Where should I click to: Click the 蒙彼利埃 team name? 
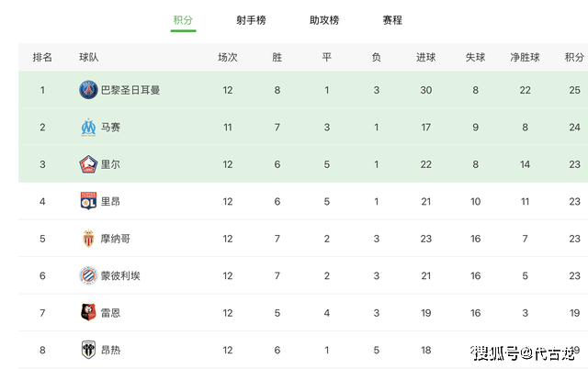pos(120,275)
